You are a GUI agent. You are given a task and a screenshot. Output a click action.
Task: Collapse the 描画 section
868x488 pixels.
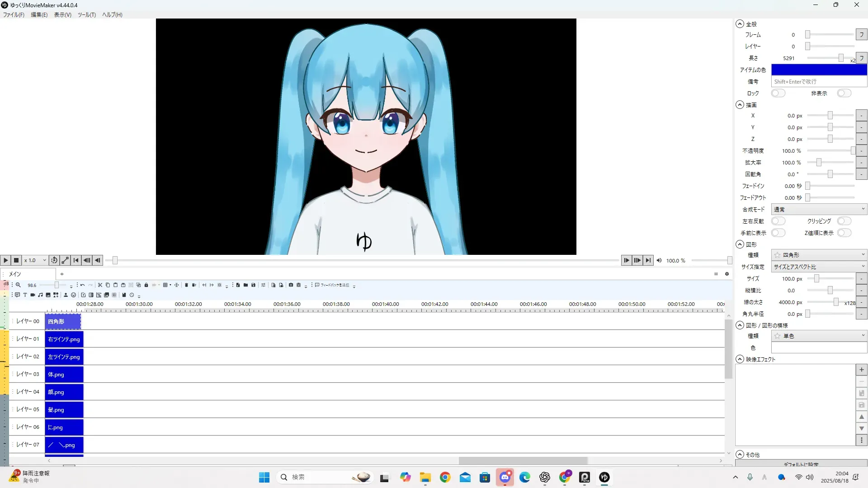pos(740,105)
